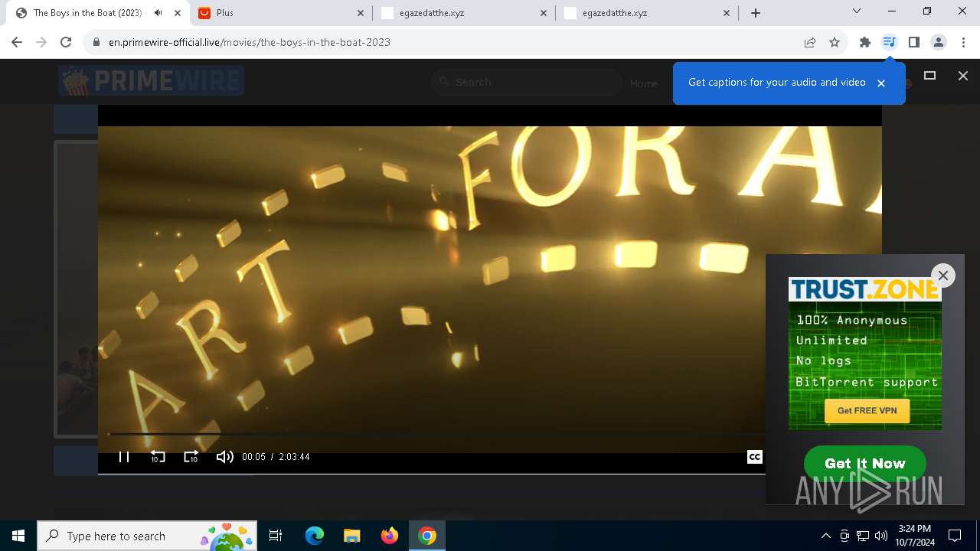Open File Explorer from the taskbar
This screenshot has width=980, height=551.
351,536
